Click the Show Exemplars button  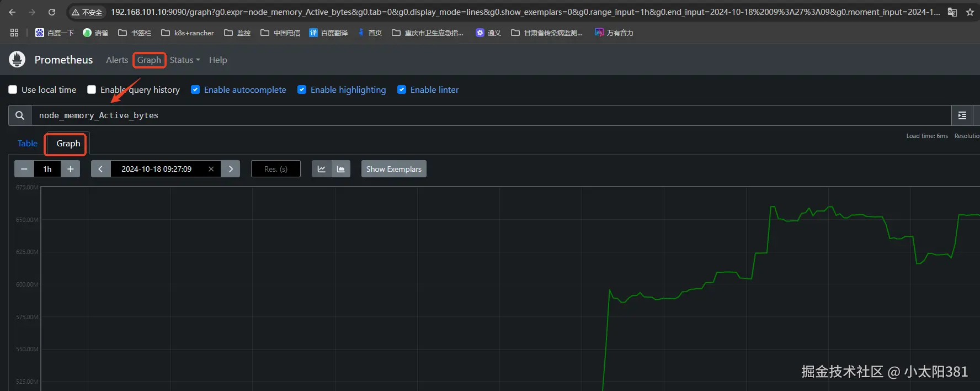click(x=394, y=169)
